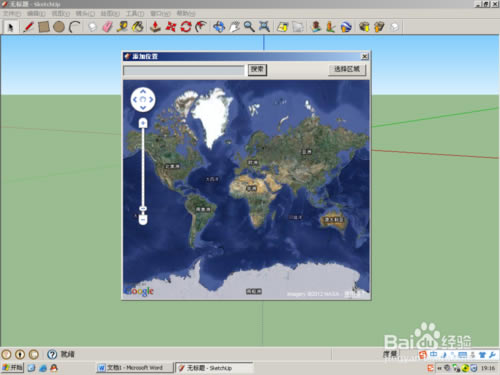Screen dimensions: 500x375
Task: Select the Paint Bucket tool
Action: pyautogui.click(x=138, y=27)
